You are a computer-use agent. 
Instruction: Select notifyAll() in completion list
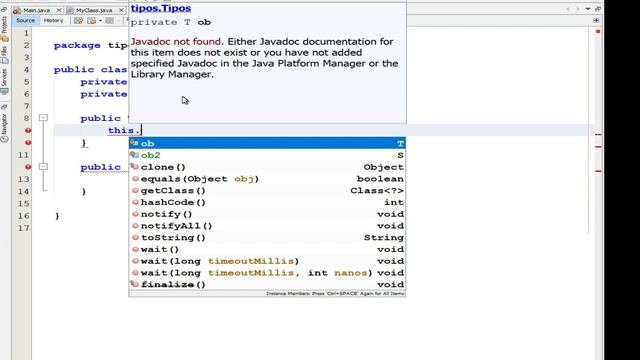tap(267, 226)
